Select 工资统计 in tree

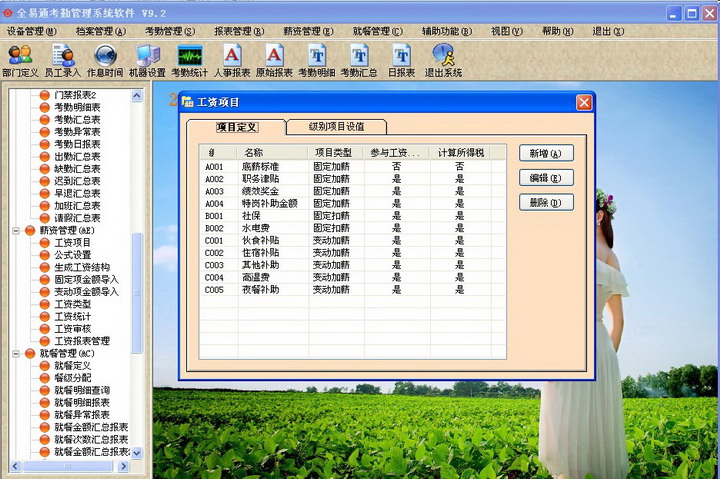click(x=73, y=316)
